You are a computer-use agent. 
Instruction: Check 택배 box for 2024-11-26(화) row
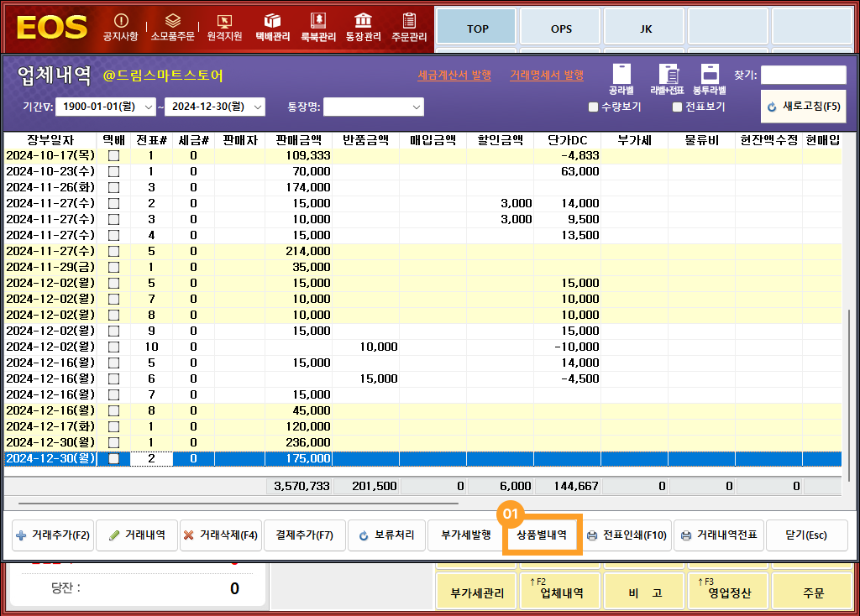click(113, 187)
